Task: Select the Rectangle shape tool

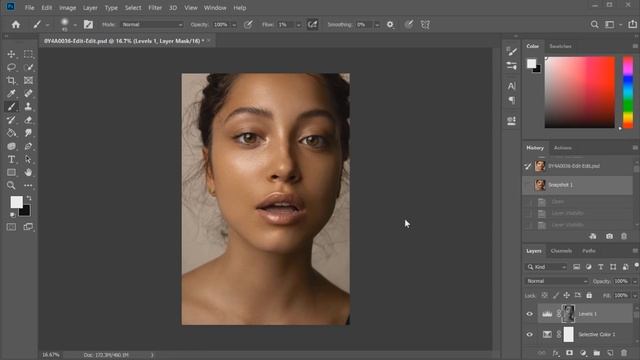Action: pos(11,172)
